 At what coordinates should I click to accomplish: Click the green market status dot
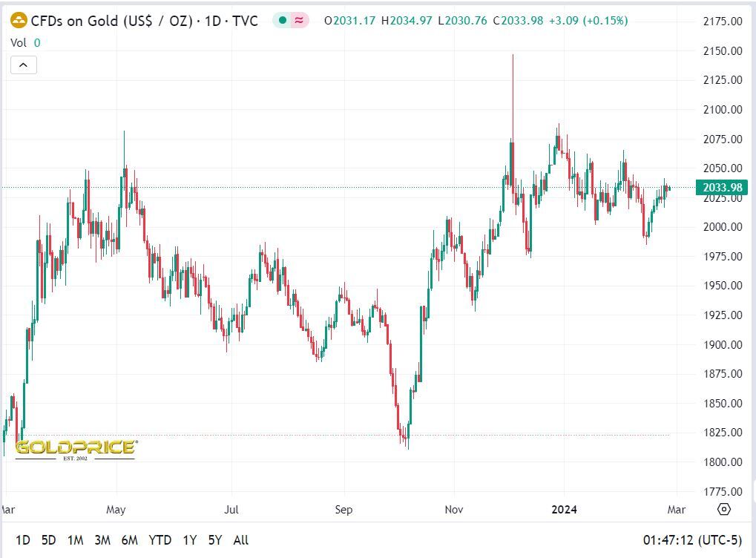(283, 20)
